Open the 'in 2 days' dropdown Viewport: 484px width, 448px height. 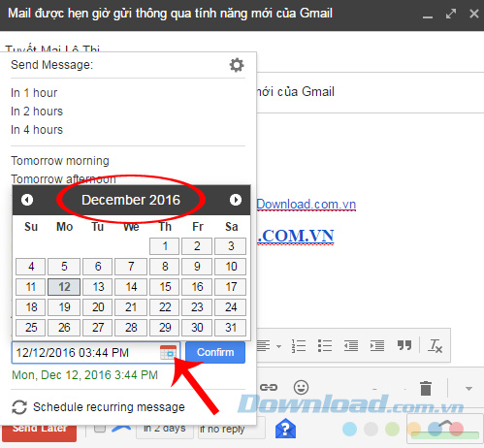(x=165, y=429)
